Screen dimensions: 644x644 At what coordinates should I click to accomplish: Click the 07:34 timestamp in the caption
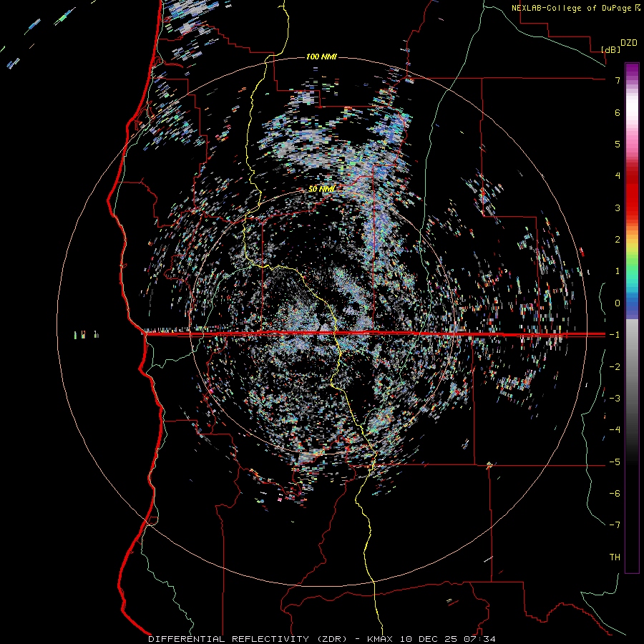point(478,639)
